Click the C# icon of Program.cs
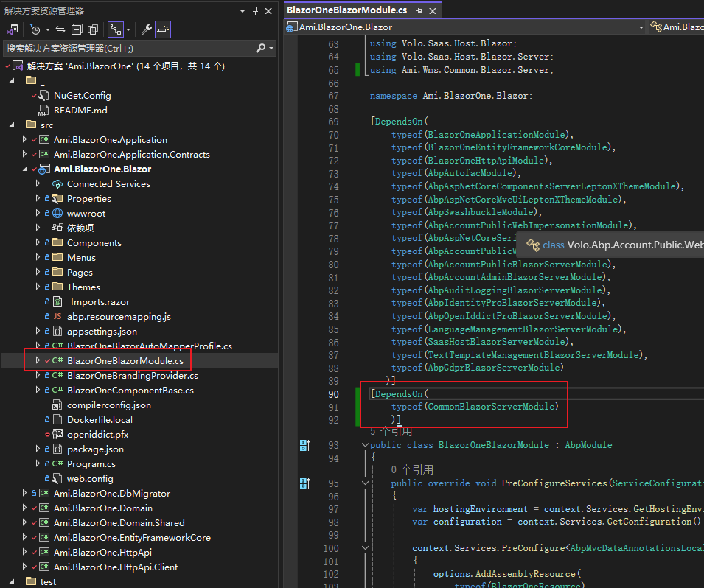This screenshot has height=588, width=704. click(57, 463)
